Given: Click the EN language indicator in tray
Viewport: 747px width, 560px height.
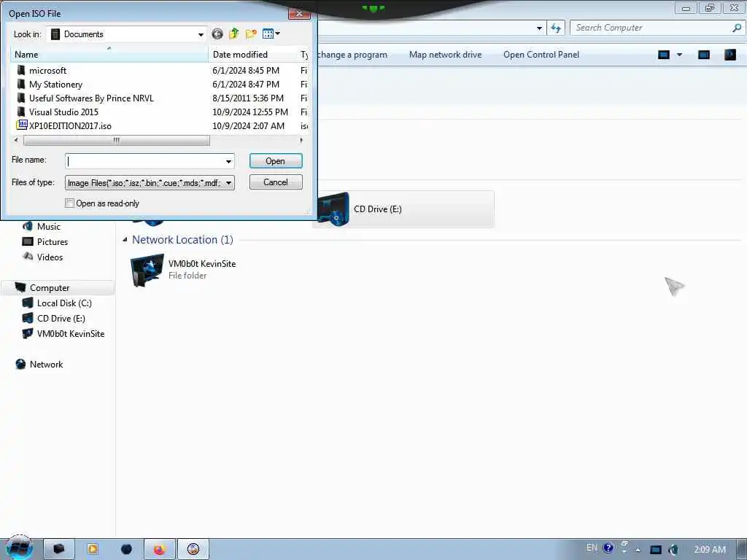Looking at the screenshot, I should (592, 548).
